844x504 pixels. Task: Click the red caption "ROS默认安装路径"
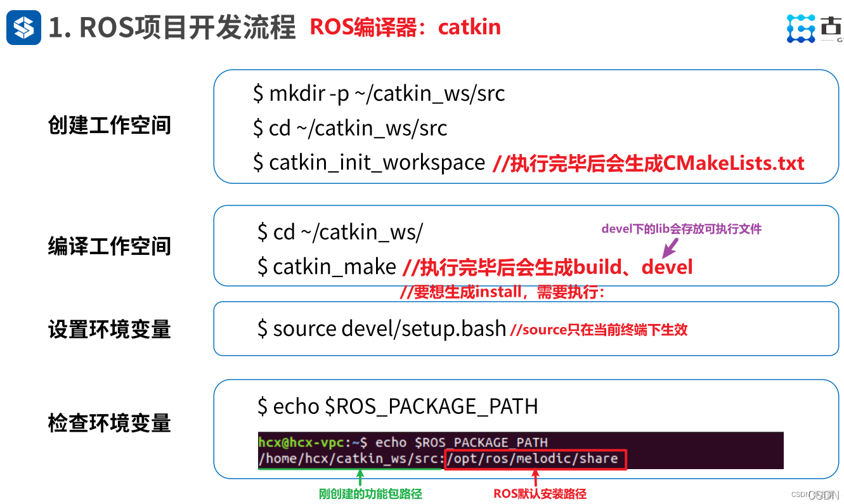(540, 494)
